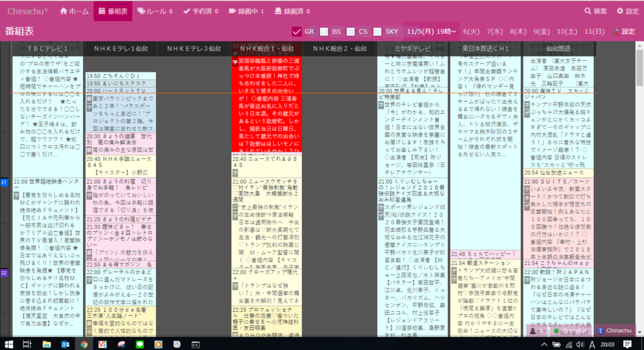Select the 11/5(月) 19時~ date button
644x350 pixels.
point(431,31)
